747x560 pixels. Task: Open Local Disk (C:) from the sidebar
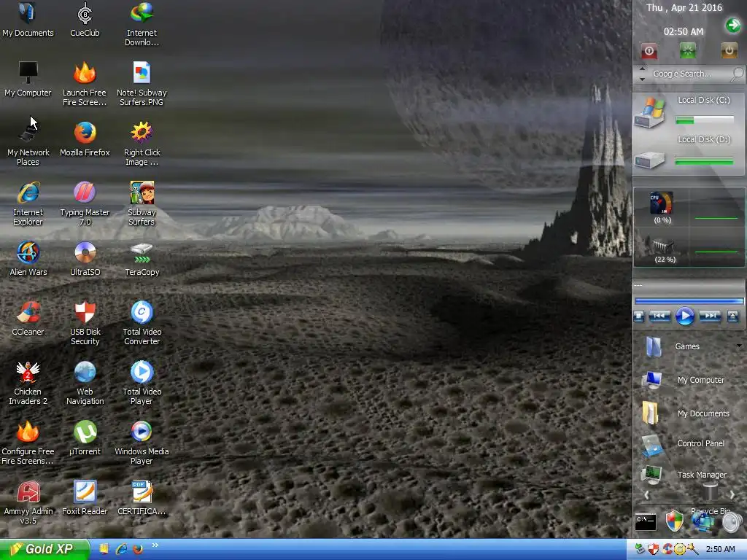pyautogui.click(x=650, y=113)
